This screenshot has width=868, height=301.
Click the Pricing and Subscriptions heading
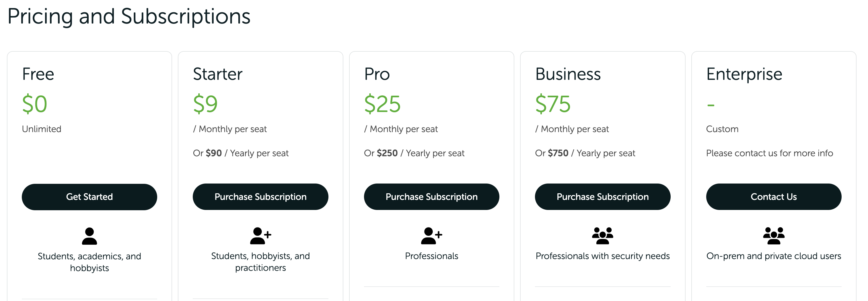coord(129,17)
